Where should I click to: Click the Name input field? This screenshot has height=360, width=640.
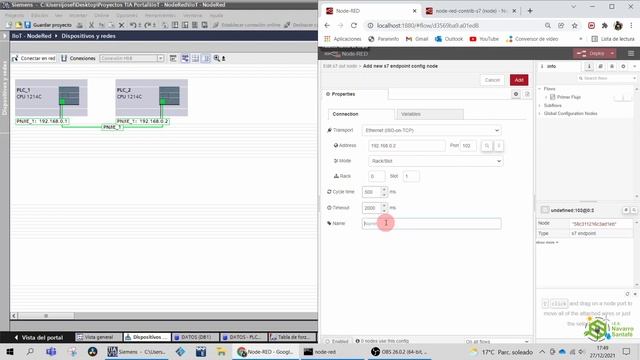tap(431, 224)
